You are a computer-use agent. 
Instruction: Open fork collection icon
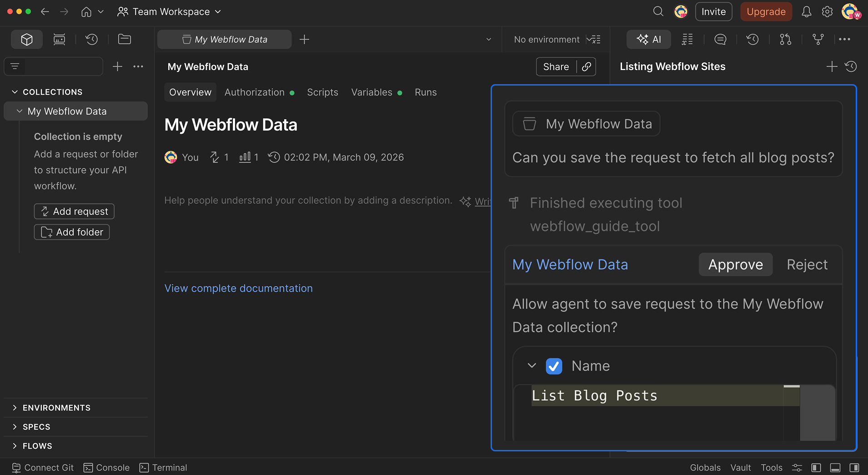pyautogui.click(x=818, y=40)
